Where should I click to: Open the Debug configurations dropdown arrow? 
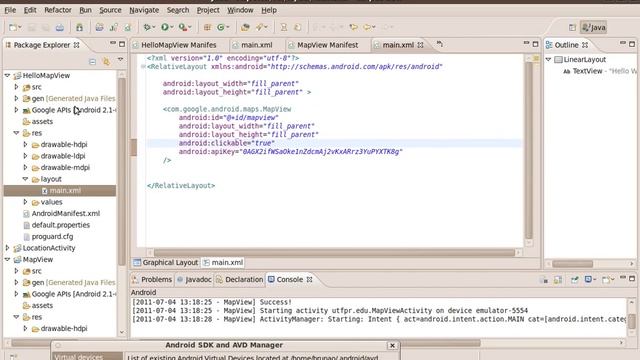(153, 27)
